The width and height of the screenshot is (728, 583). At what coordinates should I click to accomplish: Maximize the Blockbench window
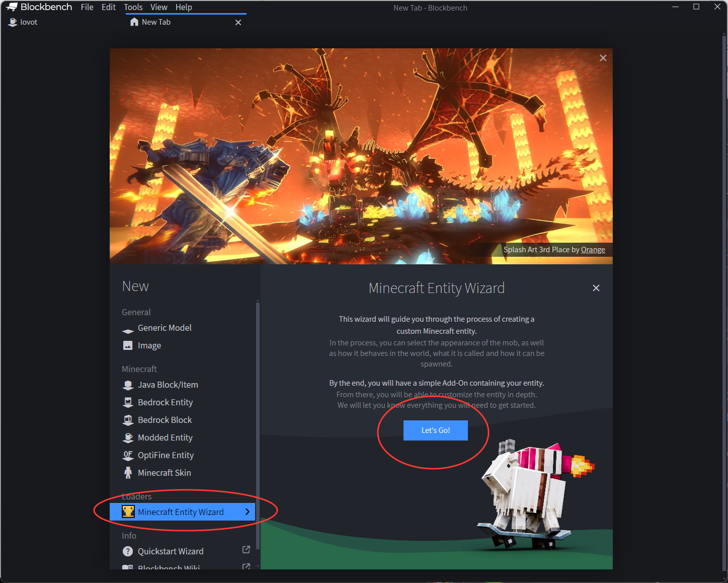pyautogui.click(x=696, y=7)
